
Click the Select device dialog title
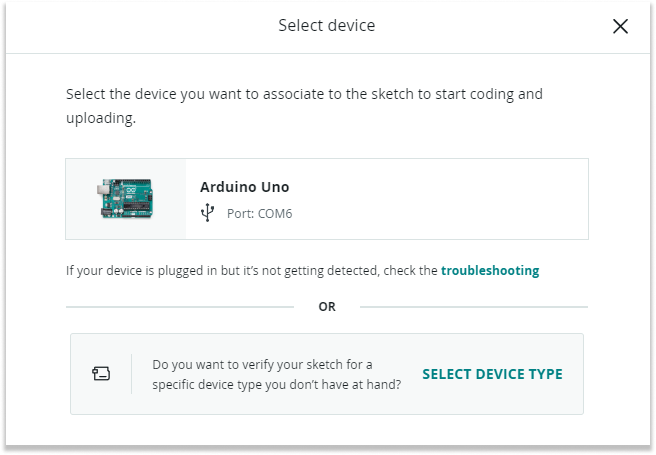click(x=327, y=26)
